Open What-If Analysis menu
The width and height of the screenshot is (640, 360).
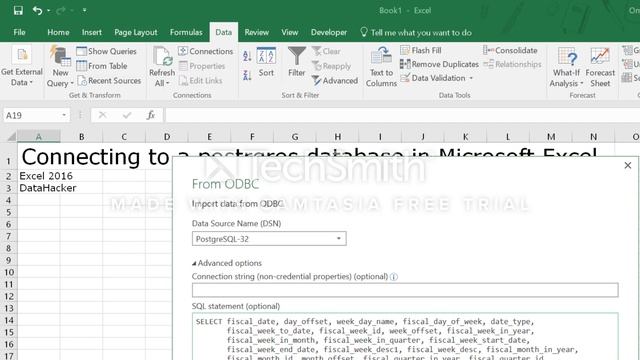pos(566,67)
